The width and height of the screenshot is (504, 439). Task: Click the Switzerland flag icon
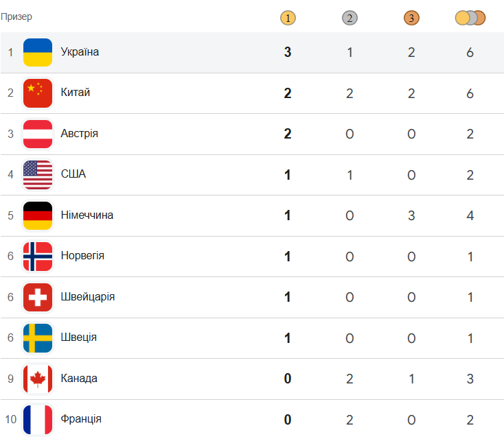pos(38,297)
